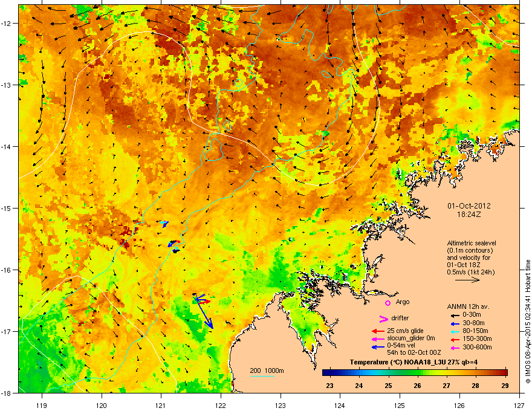Viewport: 532px width, 411px height.
Task: Select the dark red end of temperature colorbar
Action: pyautogui.click(x=505, y=372)
